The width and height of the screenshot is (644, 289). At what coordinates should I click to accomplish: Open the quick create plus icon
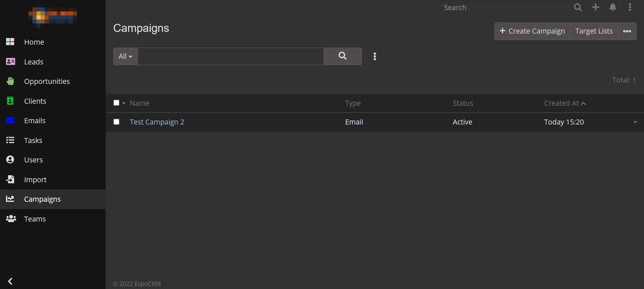596,7
